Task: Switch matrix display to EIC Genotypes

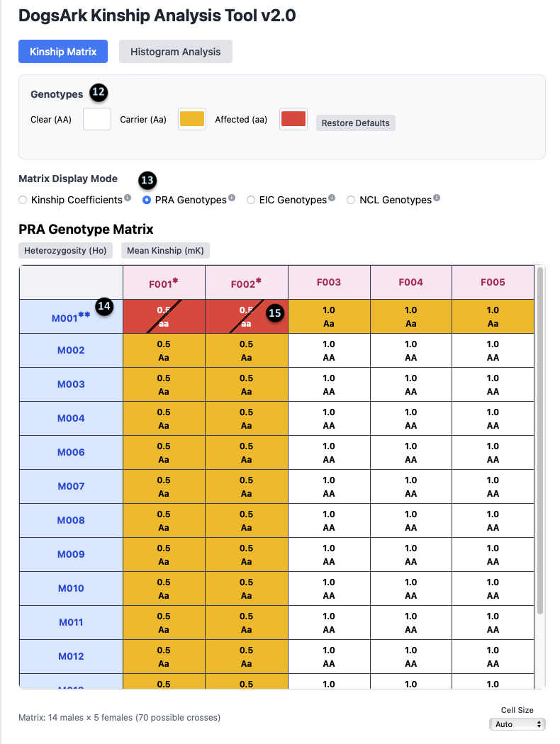Action: [x=251, y=200]
